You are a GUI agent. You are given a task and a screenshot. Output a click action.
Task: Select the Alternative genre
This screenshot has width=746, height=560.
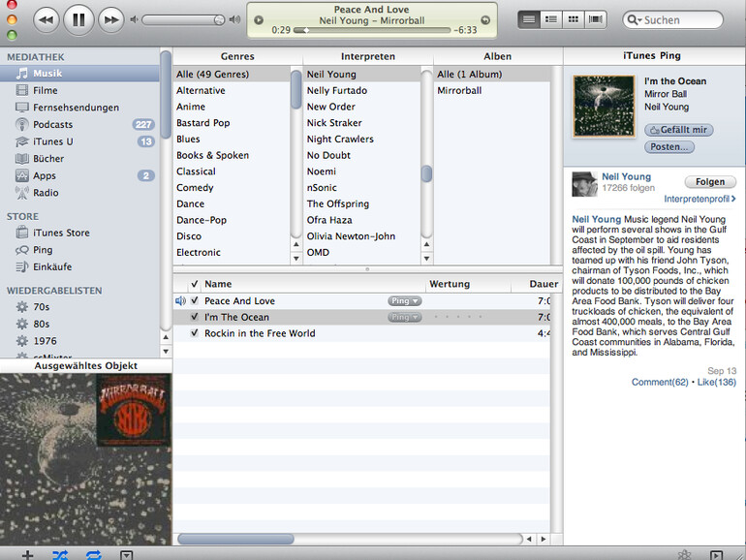[232, 90]
